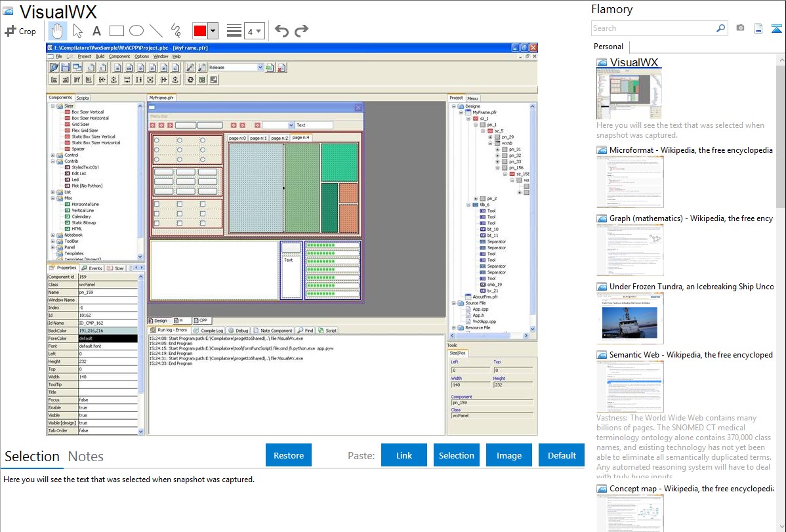Click the Width value 140 in the Properties grid
Viewport: 786px width, 532px height.
pyautogui.click(x=108, y=377)
